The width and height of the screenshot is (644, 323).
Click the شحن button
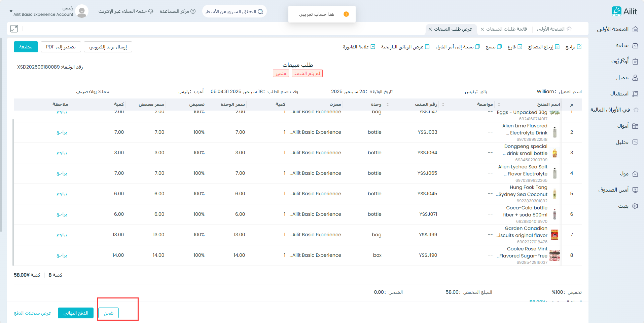point(108,313)
